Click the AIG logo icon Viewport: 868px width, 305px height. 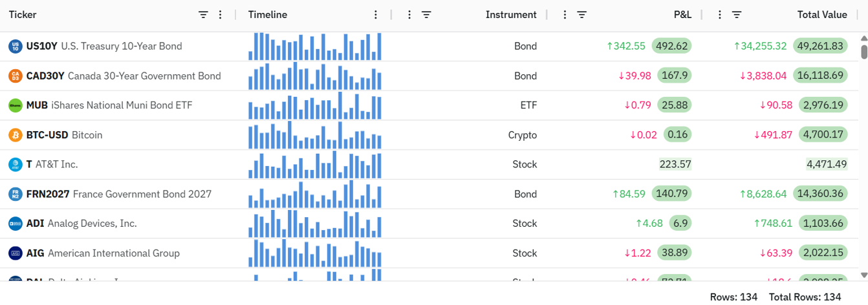coord(16,253)
